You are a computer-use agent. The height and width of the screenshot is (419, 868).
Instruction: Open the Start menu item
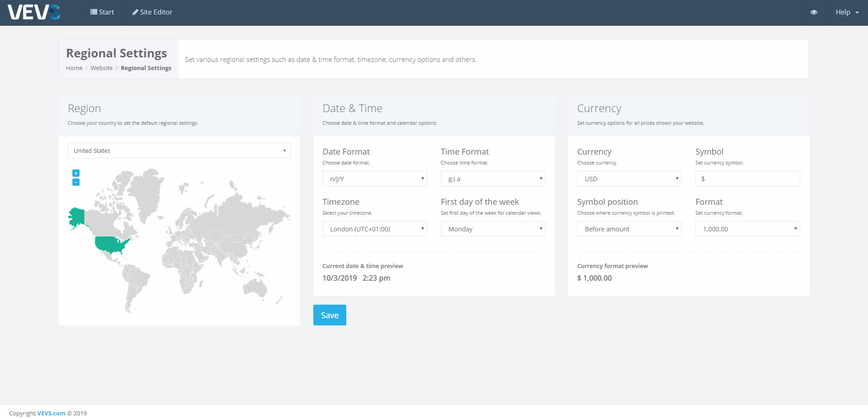pos(102,12)
